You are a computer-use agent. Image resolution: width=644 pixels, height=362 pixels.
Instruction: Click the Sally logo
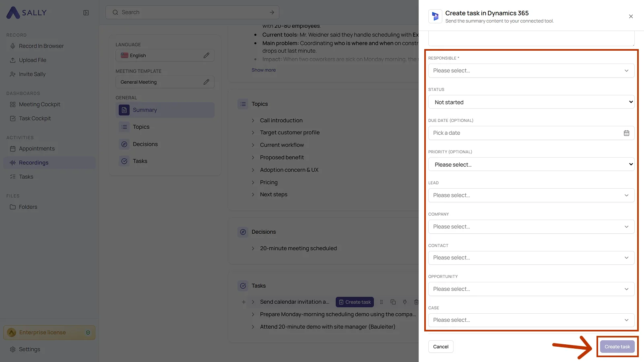click(x=27, y=12)
